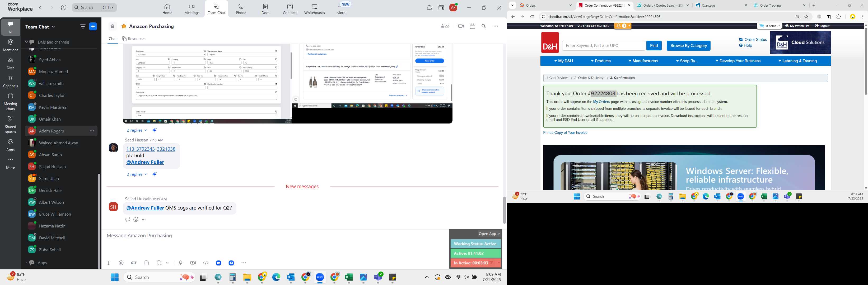Click the D&H keyword search field
The image size is (868, 285).
[x=603, y=46]
